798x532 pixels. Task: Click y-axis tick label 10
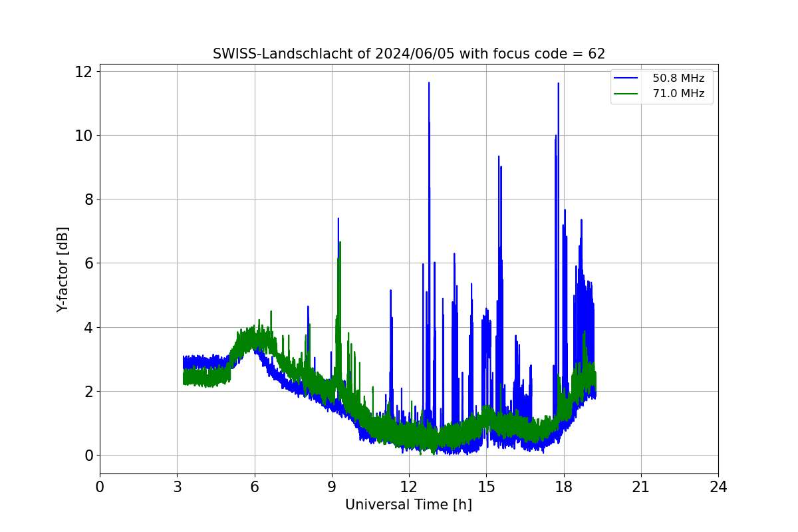(85, 135)
